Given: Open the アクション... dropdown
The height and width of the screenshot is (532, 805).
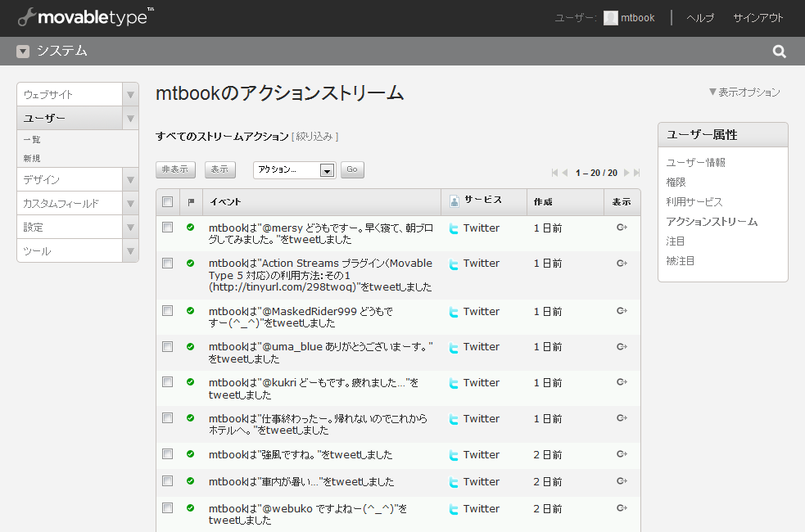Looking at the screenshot, I should (x=295, y=169).
